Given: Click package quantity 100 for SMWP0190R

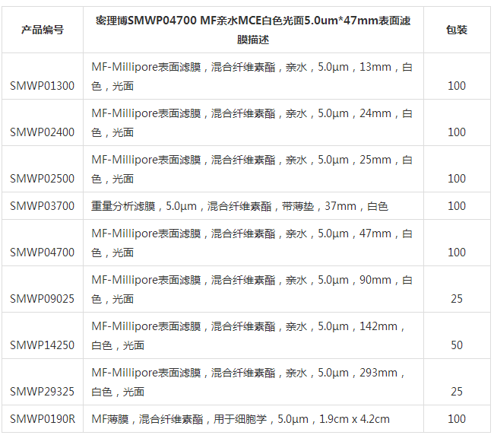Looking at the screenshot, I should pos(457,418).
